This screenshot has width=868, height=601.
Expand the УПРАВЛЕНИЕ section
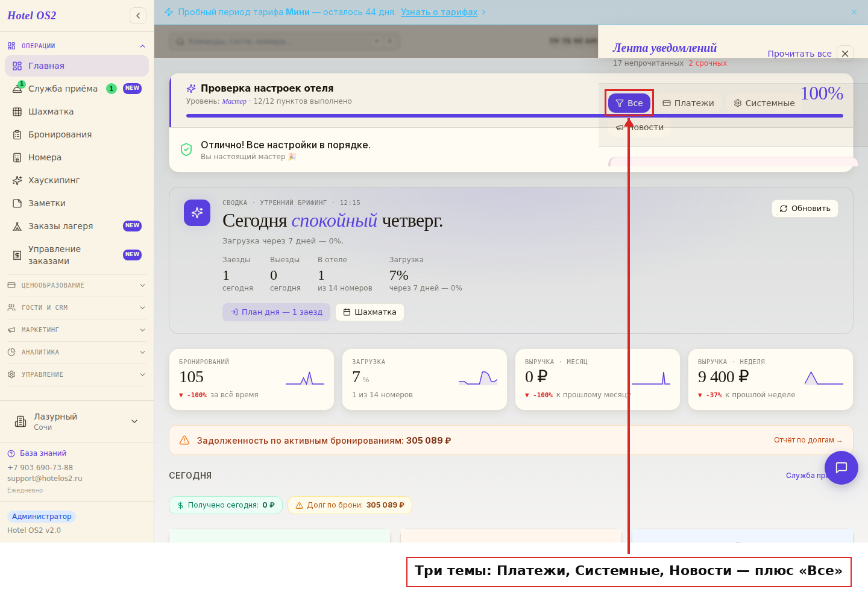click(77, 374)
